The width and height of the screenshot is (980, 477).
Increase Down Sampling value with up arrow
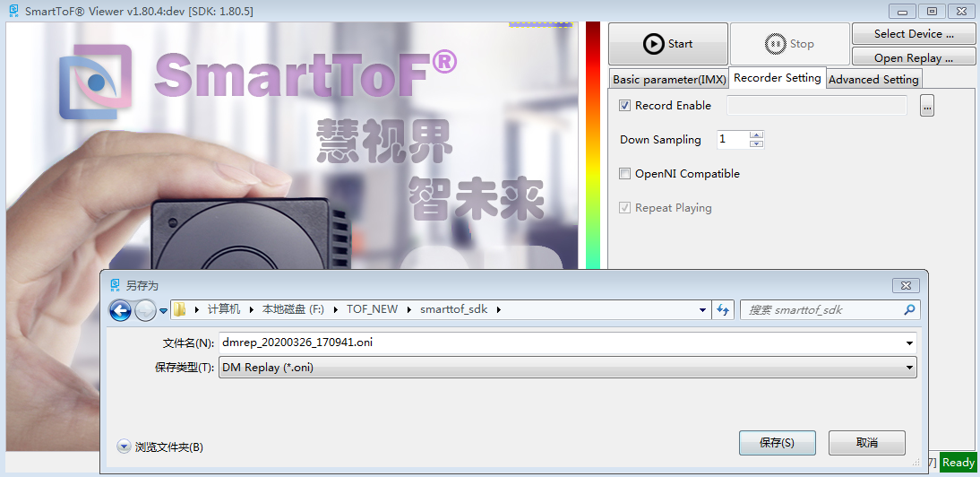pyautogui.click(x=756, y=134)
